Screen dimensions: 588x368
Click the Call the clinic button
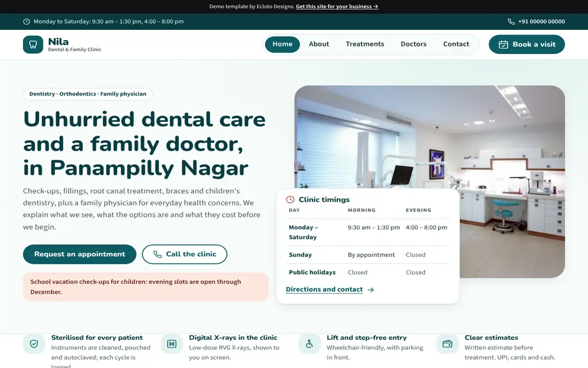click(x=184, y=254)
